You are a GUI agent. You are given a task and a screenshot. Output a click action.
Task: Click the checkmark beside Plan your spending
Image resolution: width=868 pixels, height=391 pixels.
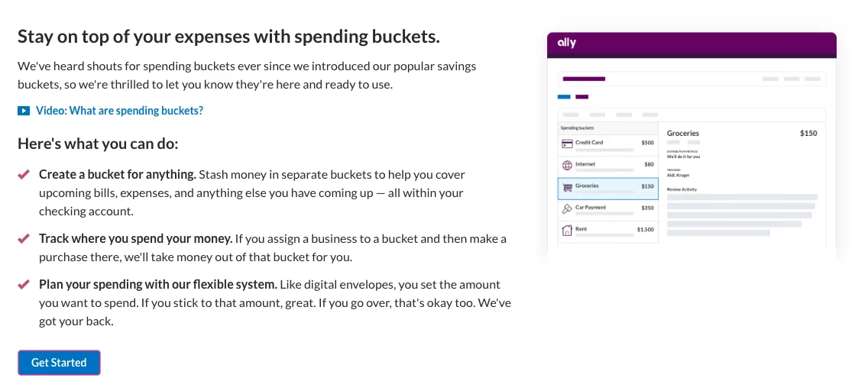pos(24,284)
